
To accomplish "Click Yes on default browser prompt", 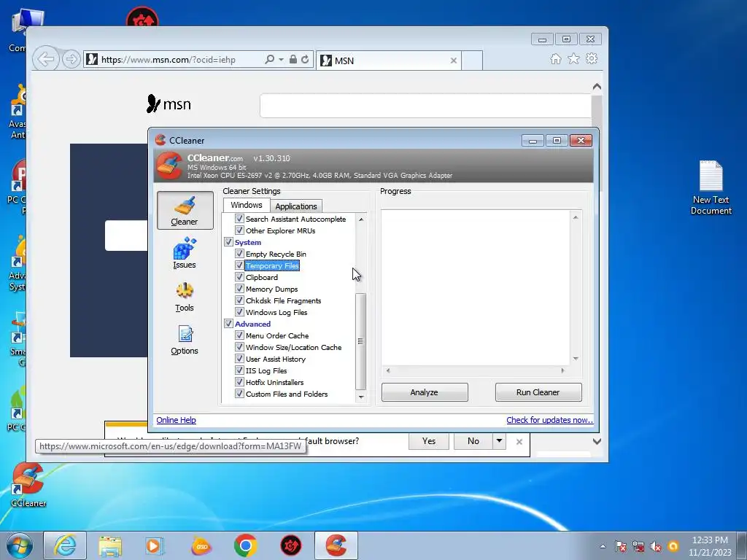I will tap(429, 441).
